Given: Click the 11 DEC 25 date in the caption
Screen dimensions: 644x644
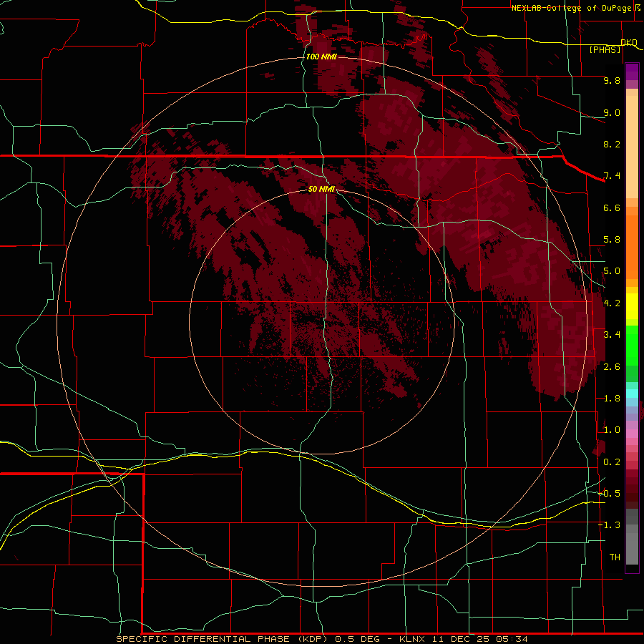Looking at the screenshot, I should pos(462,639).
